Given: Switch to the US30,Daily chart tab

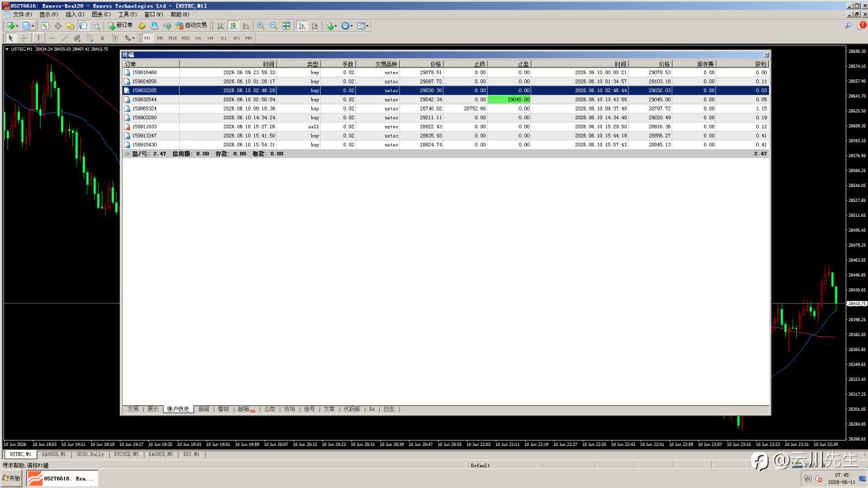Looking at the screenshot, I should tap(90, 454).
